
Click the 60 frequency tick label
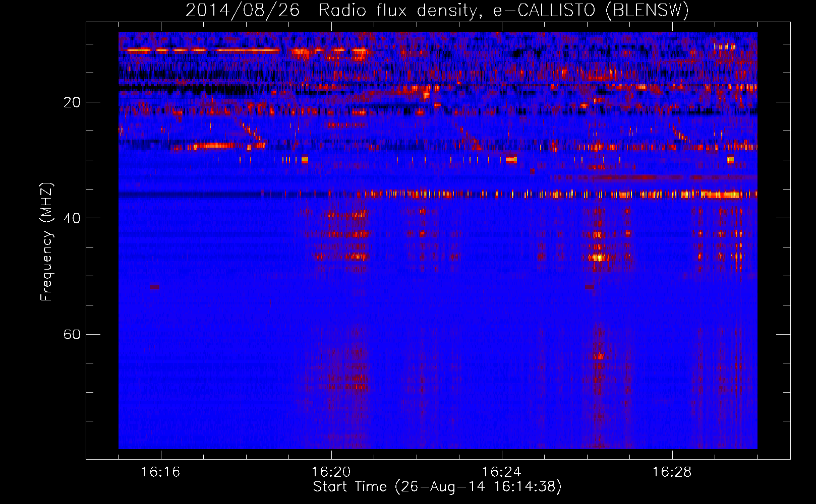pyautogui.click(x=72, y=334)
